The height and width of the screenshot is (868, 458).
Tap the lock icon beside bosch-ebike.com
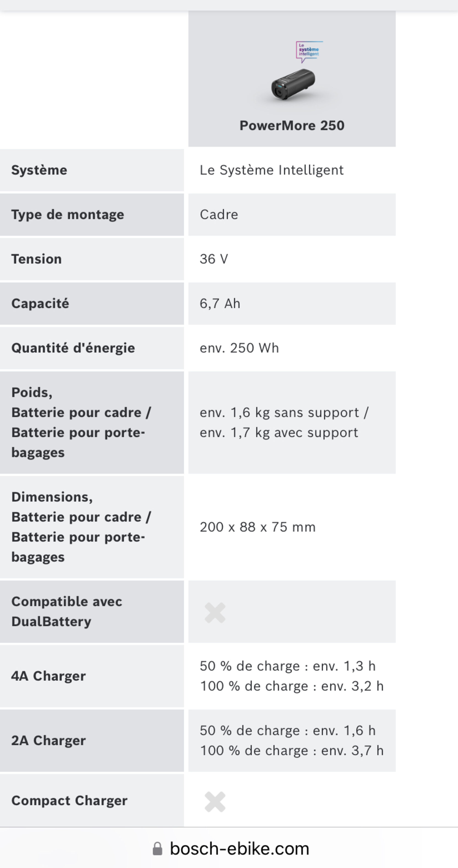157,849
